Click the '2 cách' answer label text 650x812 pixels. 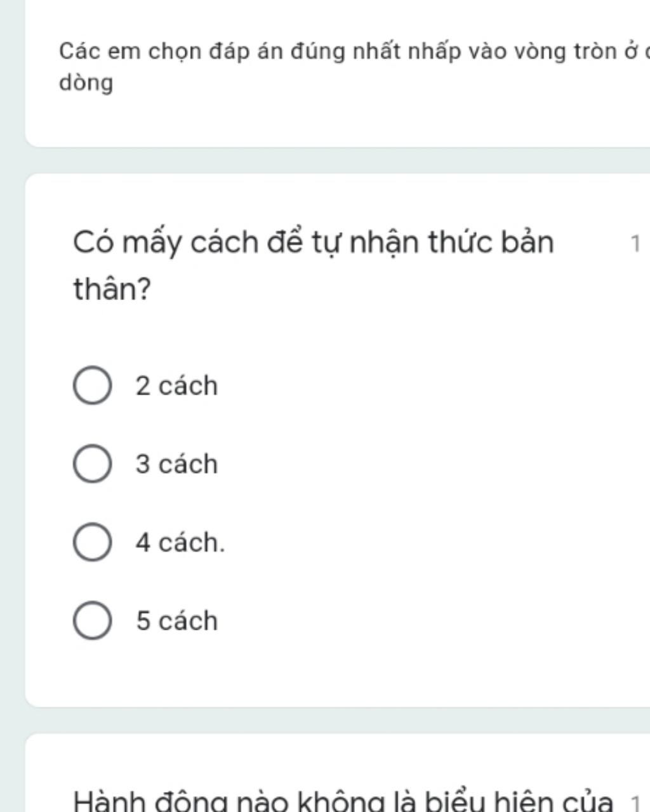point(176,386)
